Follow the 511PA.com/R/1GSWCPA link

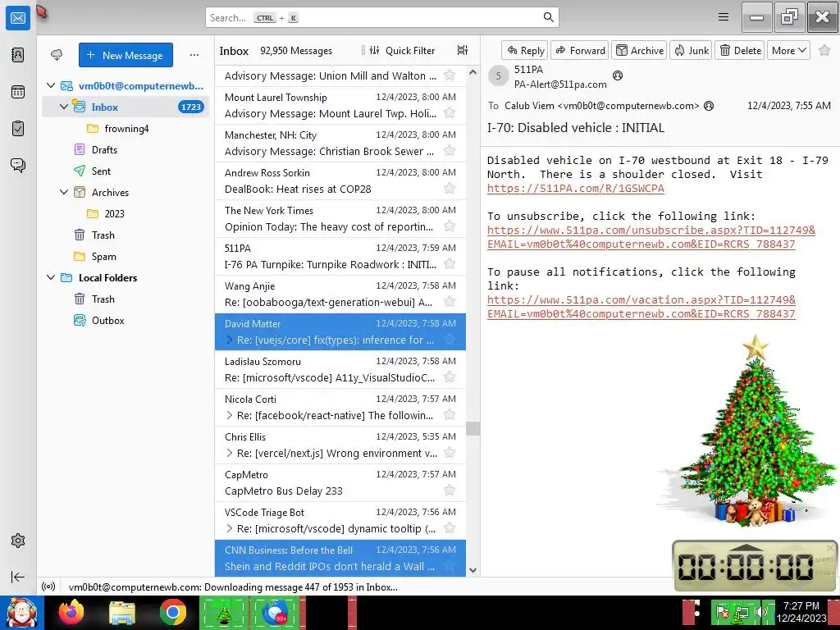(575, 188)
